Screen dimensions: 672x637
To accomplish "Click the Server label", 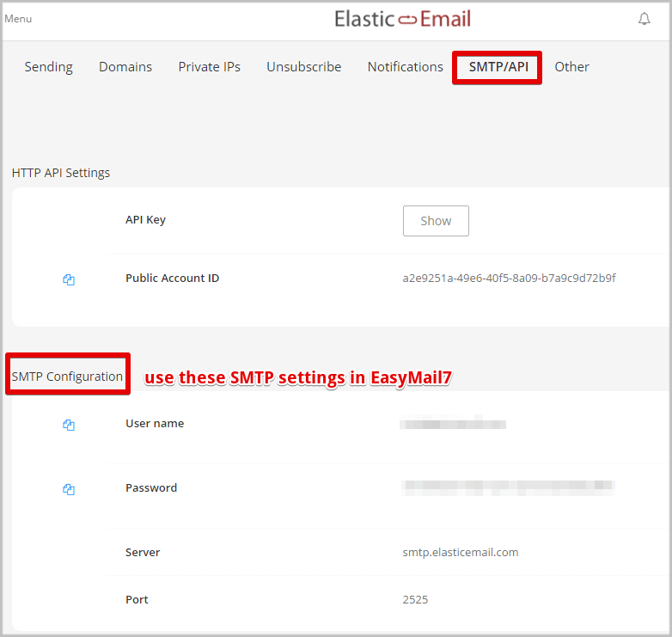I will (x=143, y=552).
